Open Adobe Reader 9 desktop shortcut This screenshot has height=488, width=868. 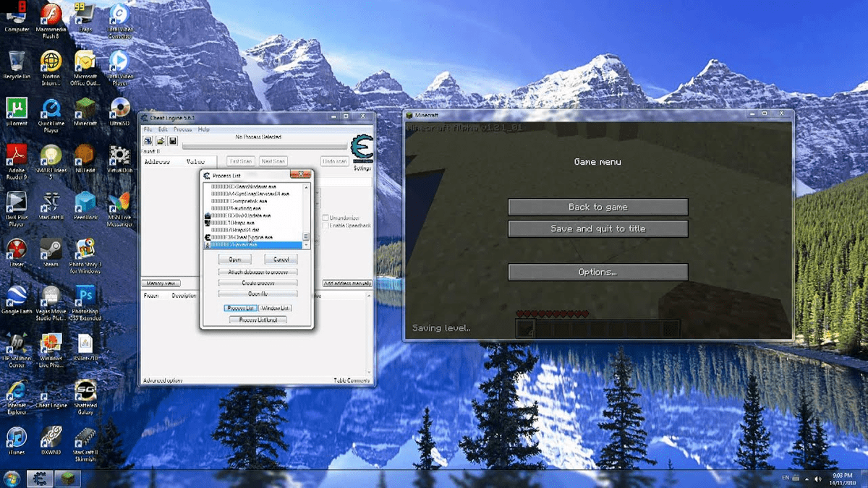(17, 162)
